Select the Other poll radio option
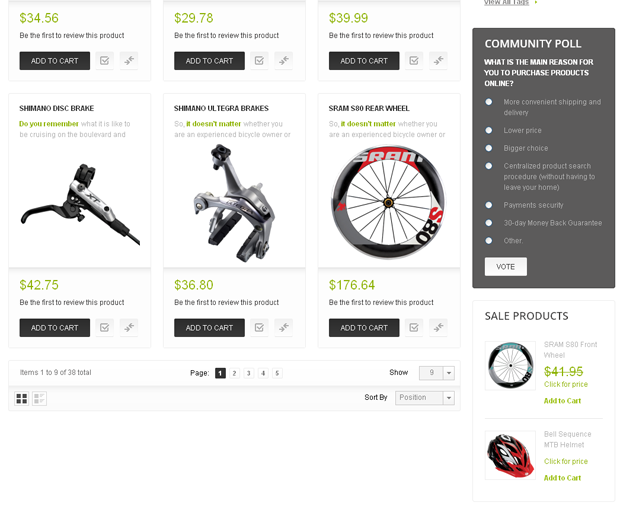The width and height of the screenshot is (620, 509). coord(489,240)
